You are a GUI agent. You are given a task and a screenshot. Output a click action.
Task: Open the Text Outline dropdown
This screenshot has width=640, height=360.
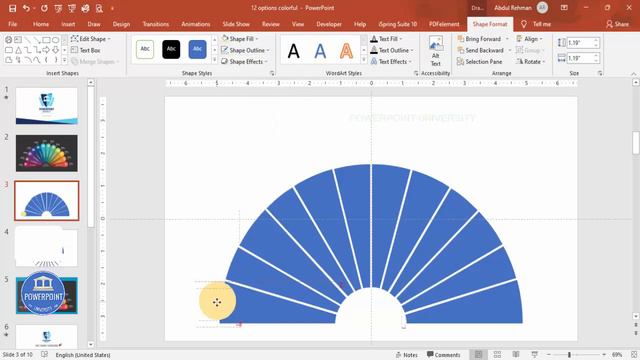(x=392, y=50)
